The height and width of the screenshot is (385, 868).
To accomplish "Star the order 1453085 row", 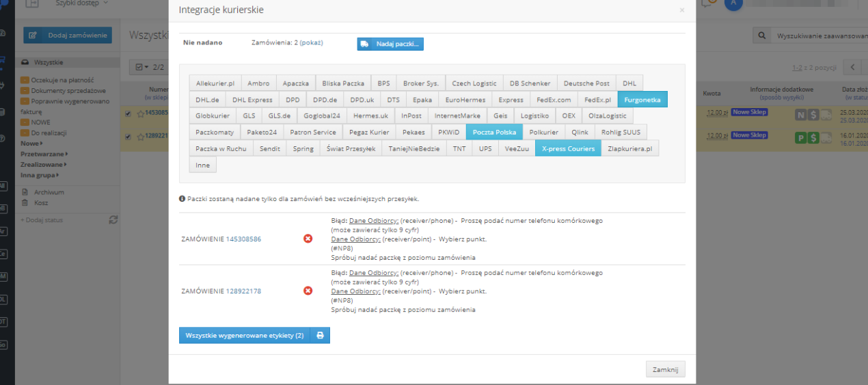I will (141, 113).
